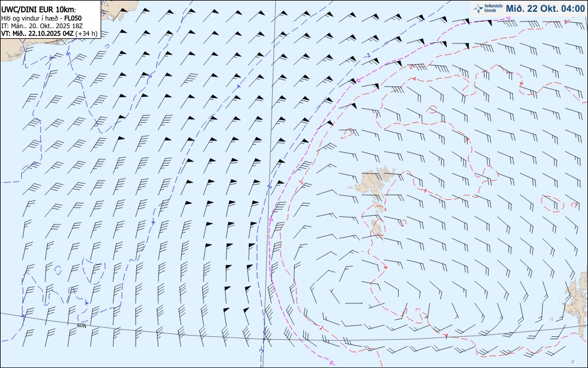This screenshot has width=588, height=368.
Task: Click the 'IT: Mán.. 20. Okt.. 2025 18Z' line
Action: pyautogui.click(x=42, y=26)
